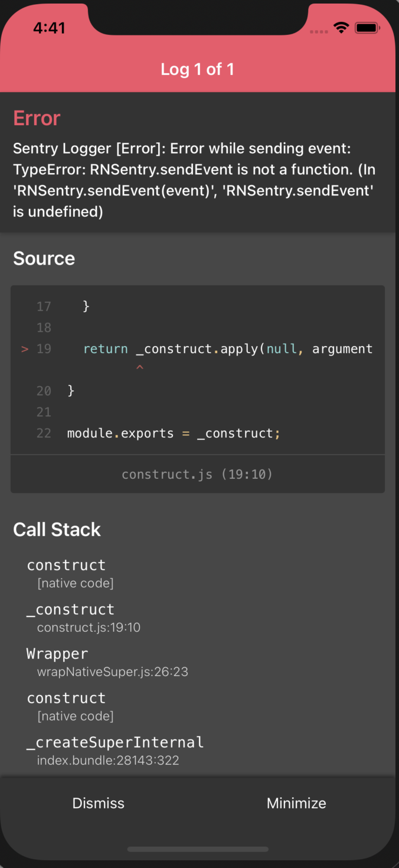The width and height of the screenshot is (399, 868).
Task: Tap the Source section heading
Action: tap(44, 259)
